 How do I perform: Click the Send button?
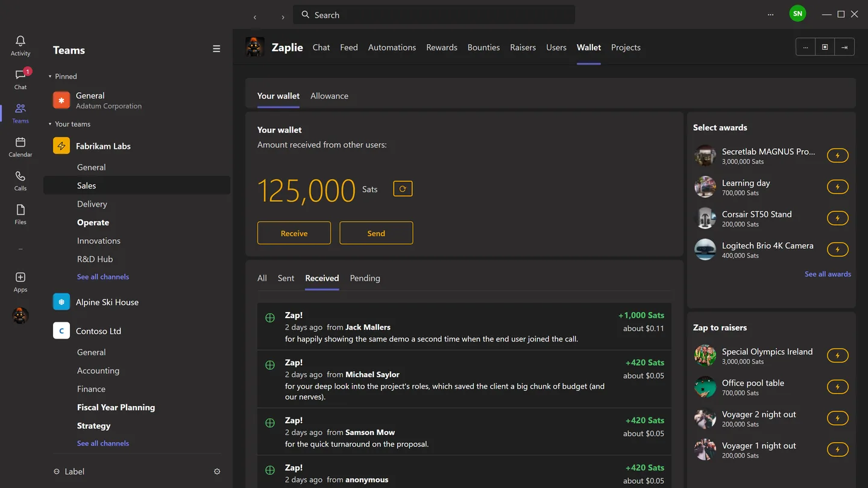(376, 233)
